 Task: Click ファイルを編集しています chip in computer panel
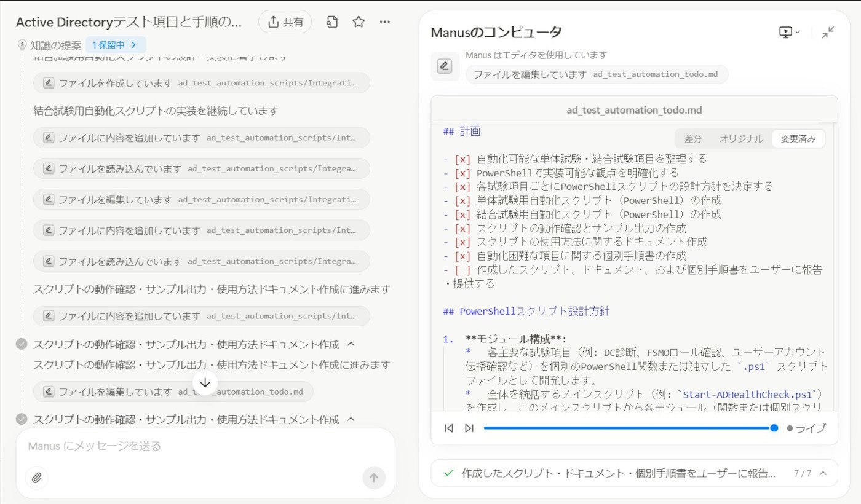pyautogui.click(x=597, y=74)
